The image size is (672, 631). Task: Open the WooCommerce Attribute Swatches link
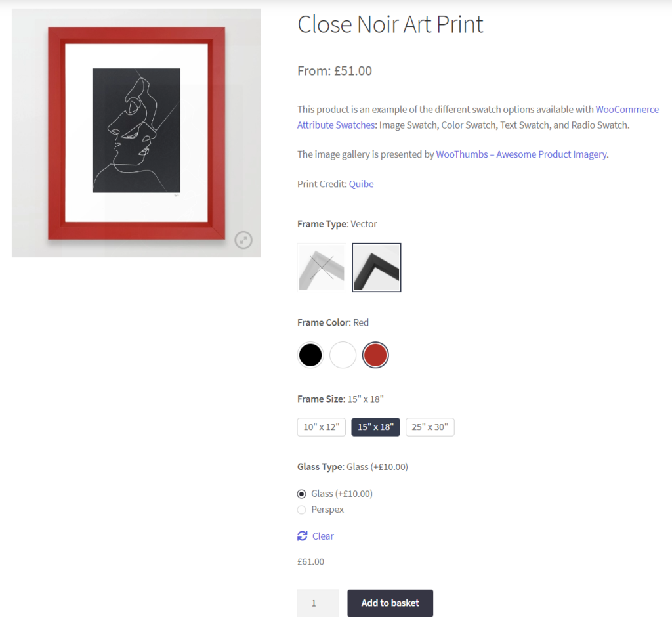tap(478, 117)
